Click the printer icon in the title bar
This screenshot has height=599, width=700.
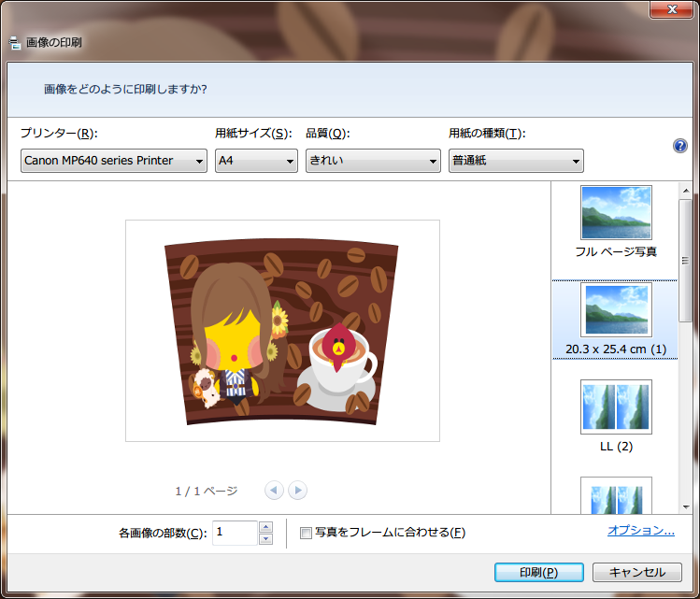15,42
